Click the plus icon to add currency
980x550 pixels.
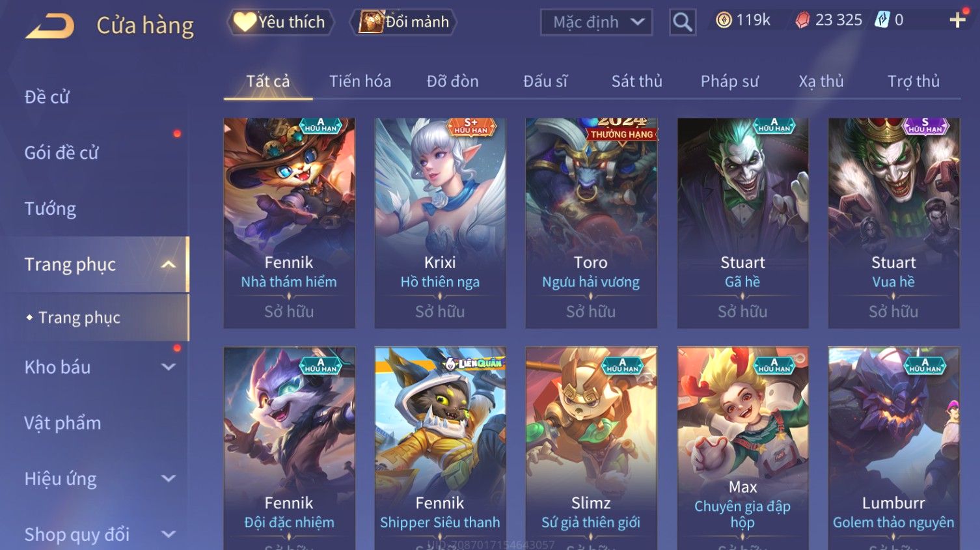957,20
